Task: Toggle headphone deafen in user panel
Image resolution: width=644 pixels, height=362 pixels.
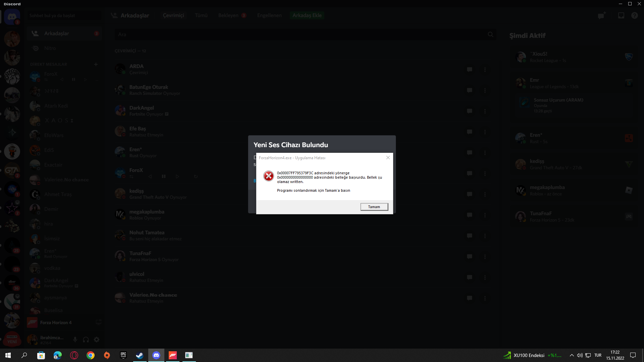Action: (86, 340)
